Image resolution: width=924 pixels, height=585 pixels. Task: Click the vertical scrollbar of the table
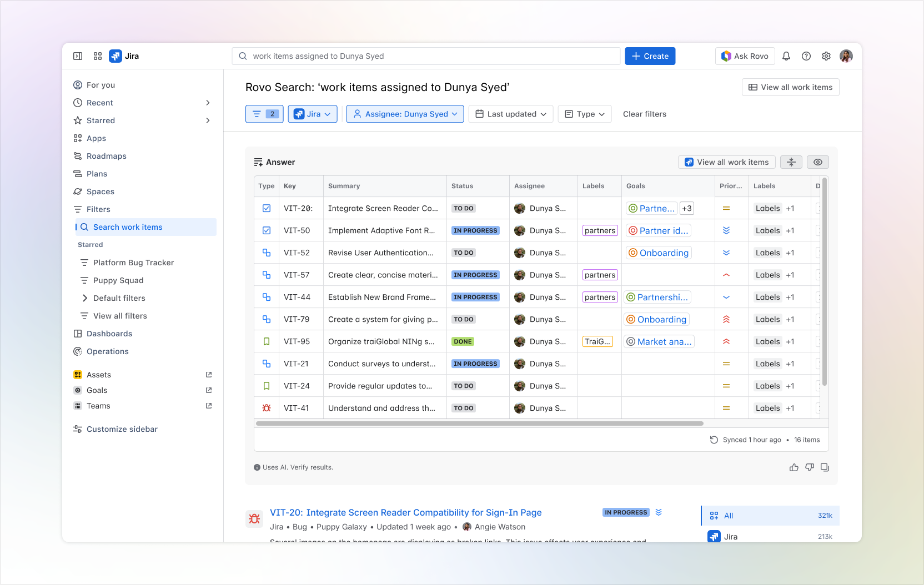825,281
